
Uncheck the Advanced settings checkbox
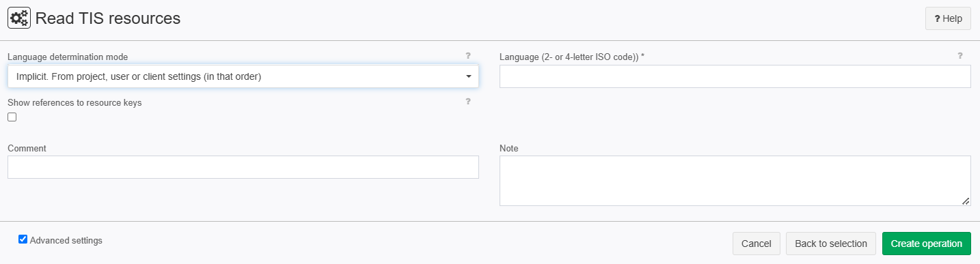click(23, 239)
